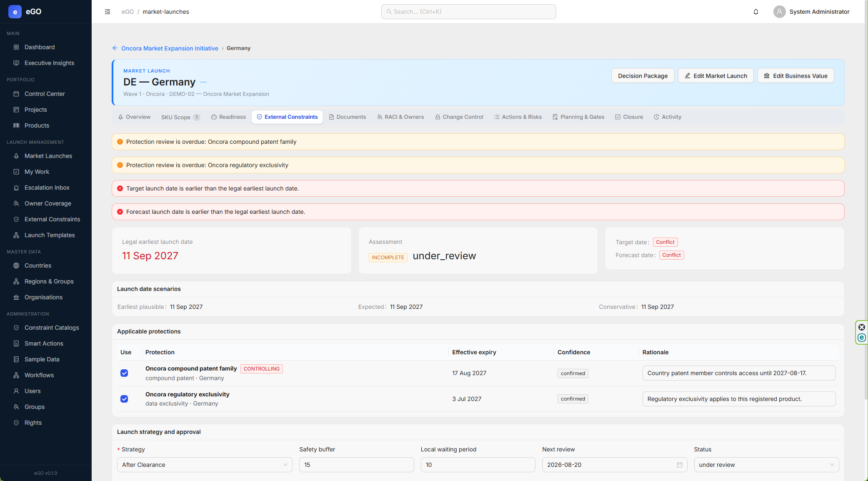
Task: Click the Projects sidebar icon
Action: [16, 110]
